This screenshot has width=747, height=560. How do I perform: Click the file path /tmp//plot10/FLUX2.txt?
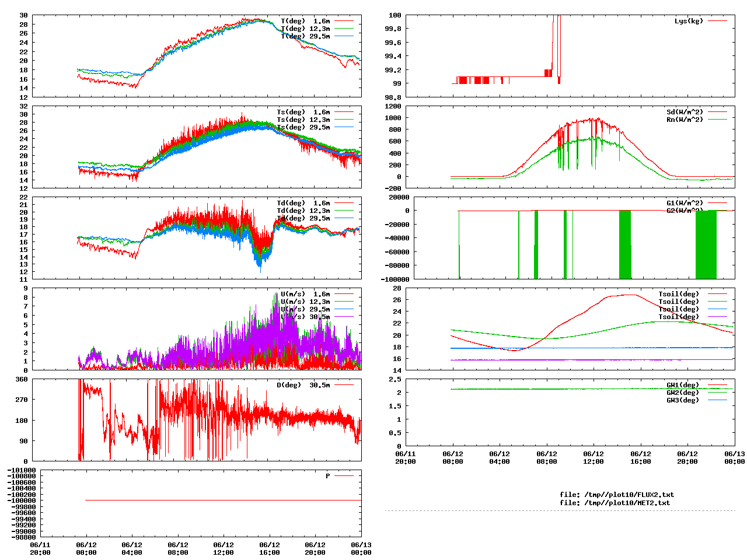point(629,495)
